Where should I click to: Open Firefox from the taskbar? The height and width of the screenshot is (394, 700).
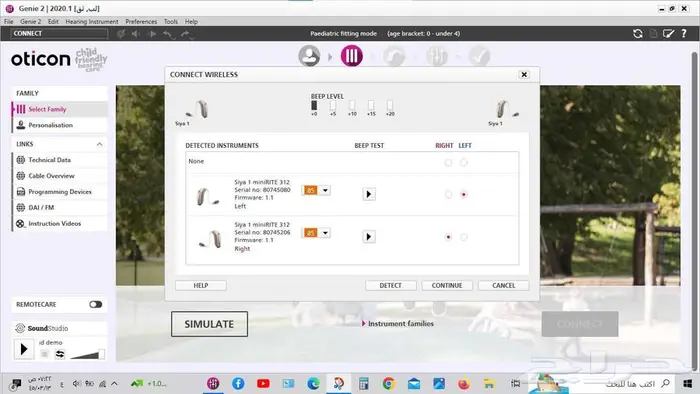click(463, 383)
